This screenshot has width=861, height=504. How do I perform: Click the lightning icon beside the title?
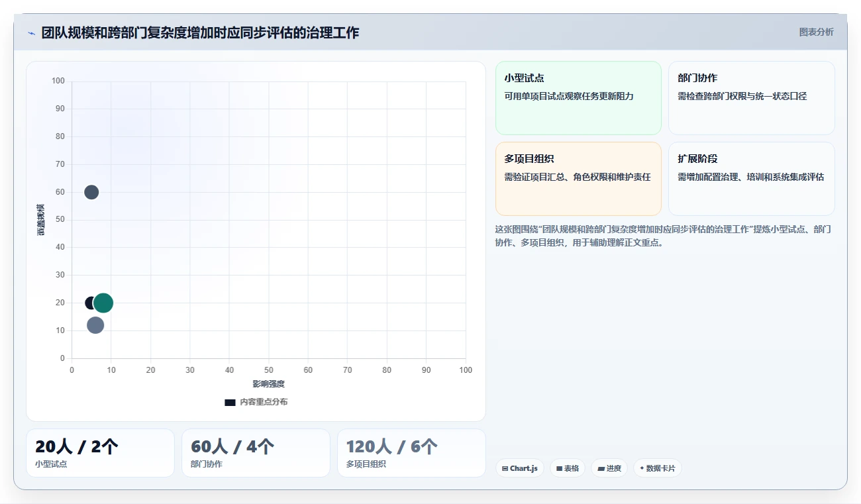point(31,33)
